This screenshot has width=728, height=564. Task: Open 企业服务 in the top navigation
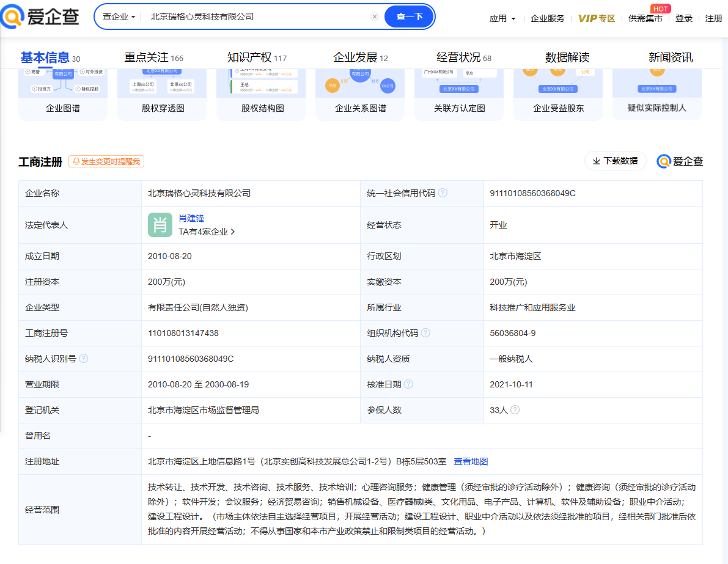click(x=548, y=18)
